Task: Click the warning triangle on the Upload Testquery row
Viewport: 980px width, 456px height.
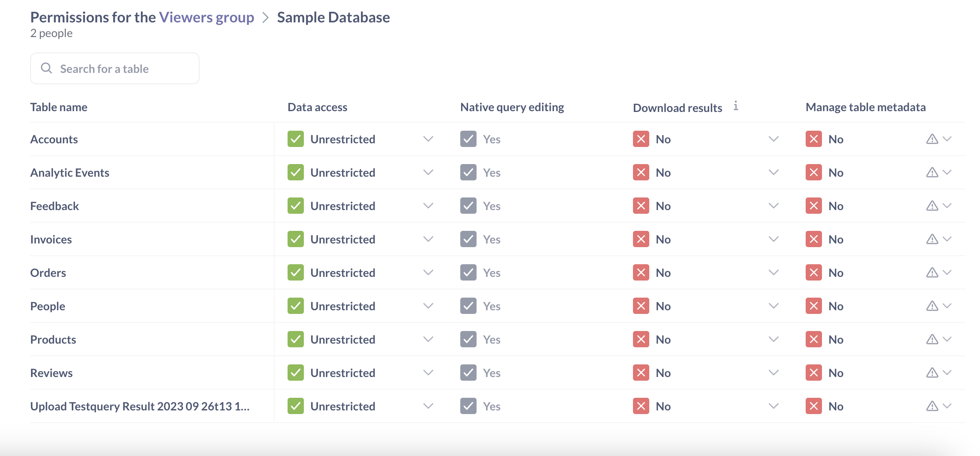Action: [x=932, y=406]
